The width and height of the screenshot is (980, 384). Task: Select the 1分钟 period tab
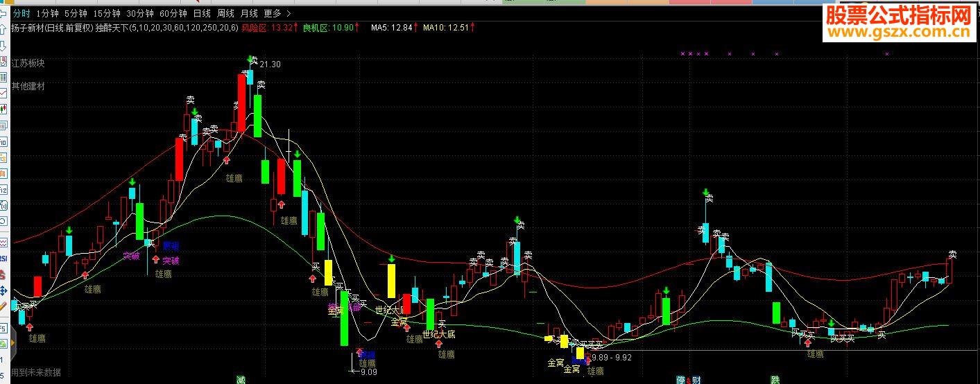click(x=47, y=13)
